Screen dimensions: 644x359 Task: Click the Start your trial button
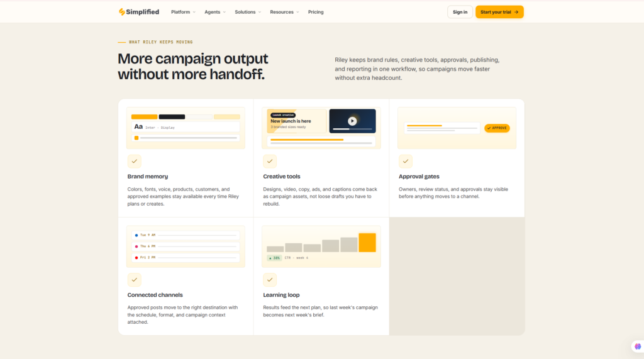point(499,12)
